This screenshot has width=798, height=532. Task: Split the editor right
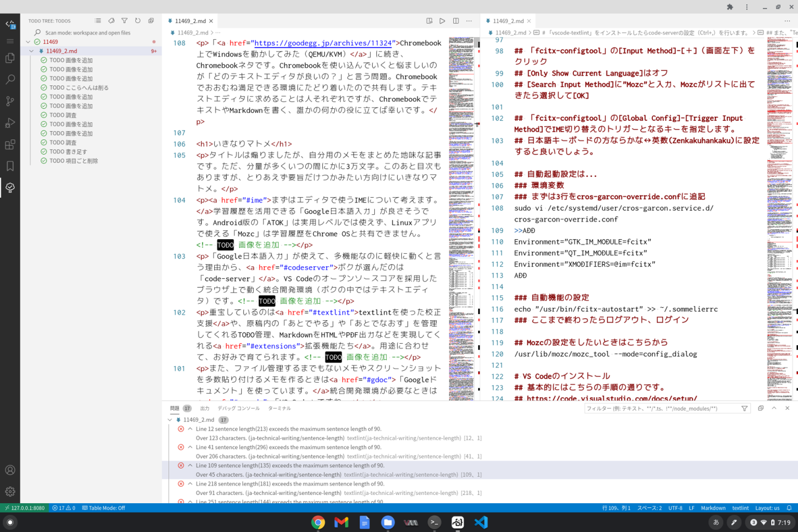[x=456, y=21]
